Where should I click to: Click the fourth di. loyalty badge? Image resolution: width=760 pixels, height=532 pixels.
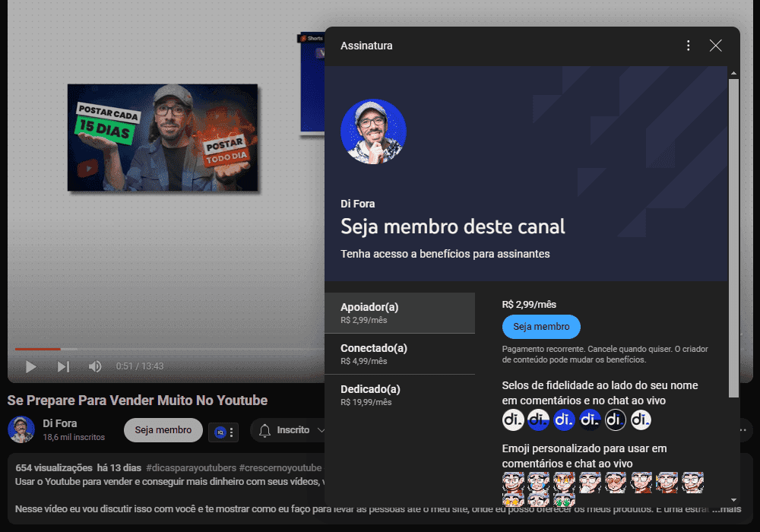coord(590,420)
